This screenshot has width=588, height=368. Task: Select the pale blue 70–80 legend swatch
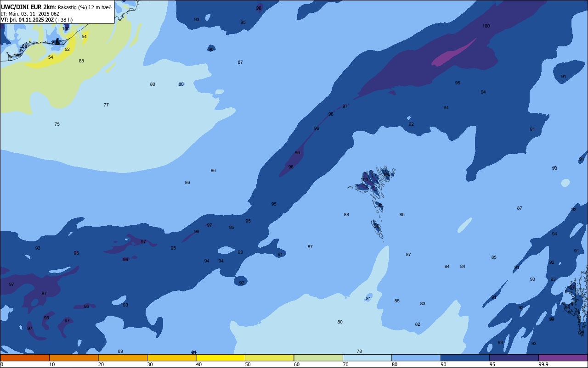[x=367, y=357]
